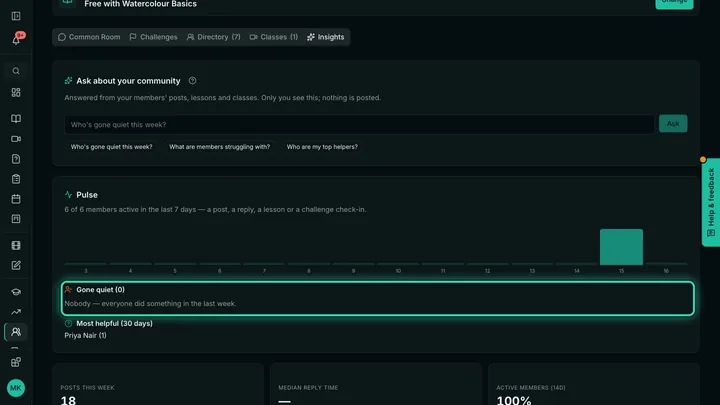Click the partly hidden Change button at top right
Screen dimensions: 720x405
[x=674, y=4]
